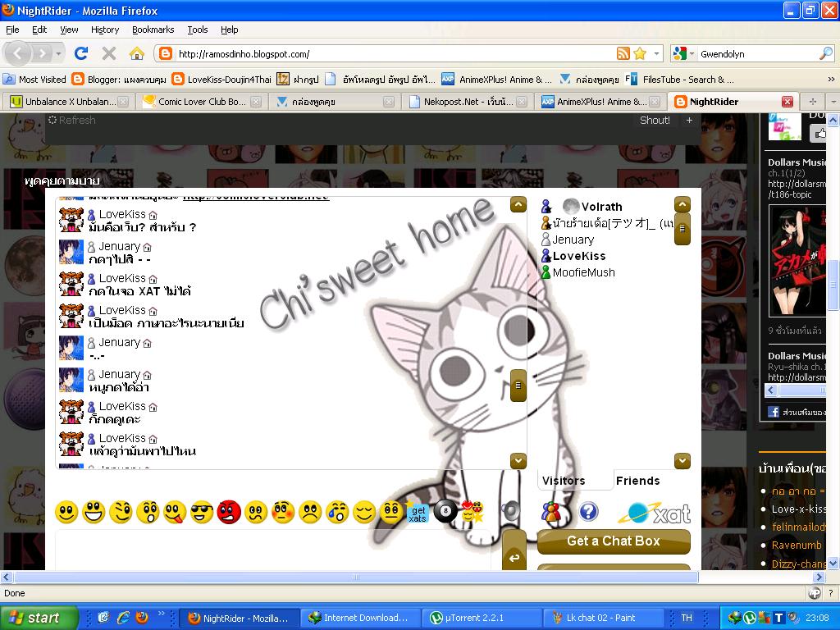Click the first basic smiley face
840x630 pixels.
click(x=66, y=512)
